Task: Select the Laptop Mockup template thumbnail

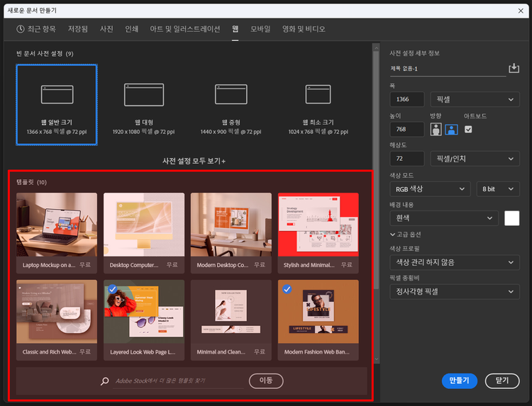Action: click(x=57, y=225)
